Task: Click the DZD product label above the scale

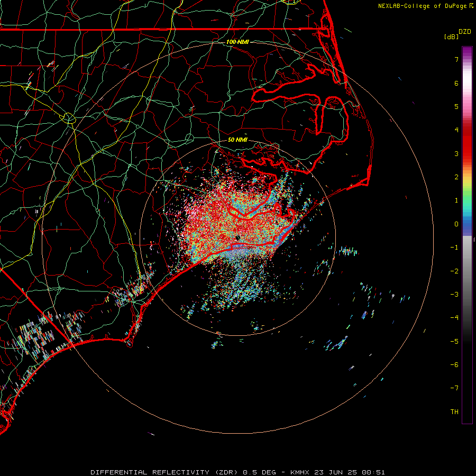Action: tap(465, 32)
